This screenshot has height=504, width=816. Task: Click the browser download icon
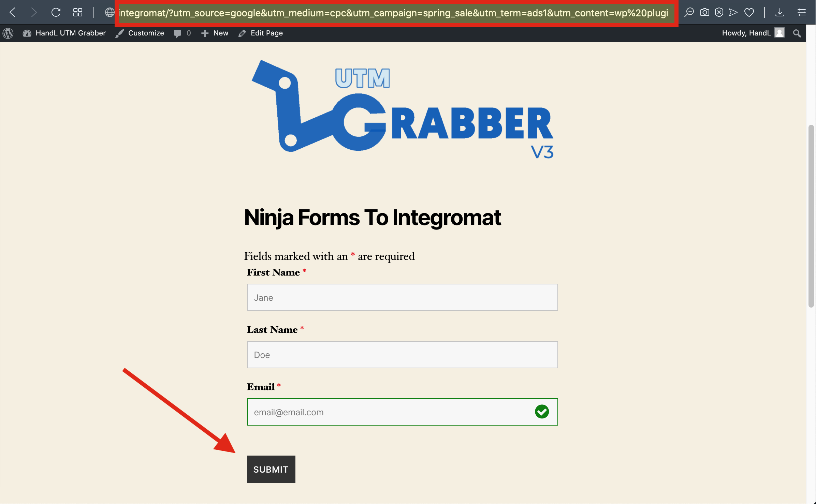tap(780, 12)
